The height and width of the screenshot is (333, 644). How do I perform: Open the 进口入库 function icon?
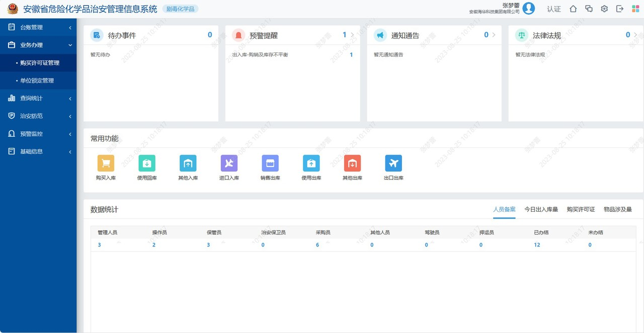tap(229, 163)
